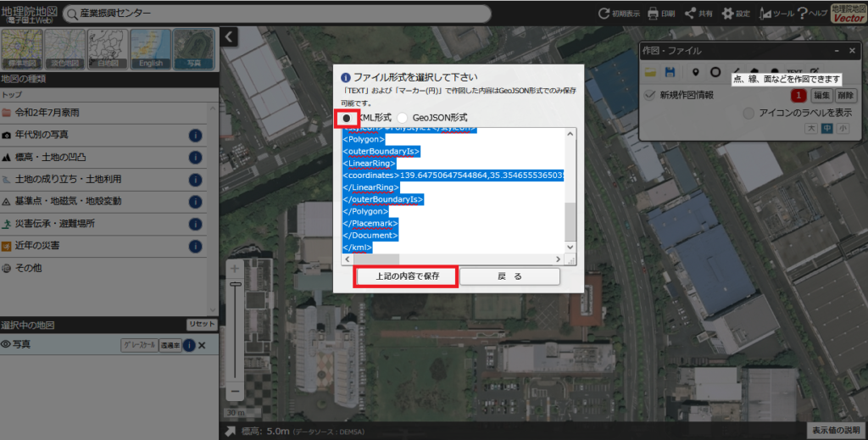This screenshot has width=868, height=440.
Task: Select the freehand edit tool icon
Action: (815, 71)
